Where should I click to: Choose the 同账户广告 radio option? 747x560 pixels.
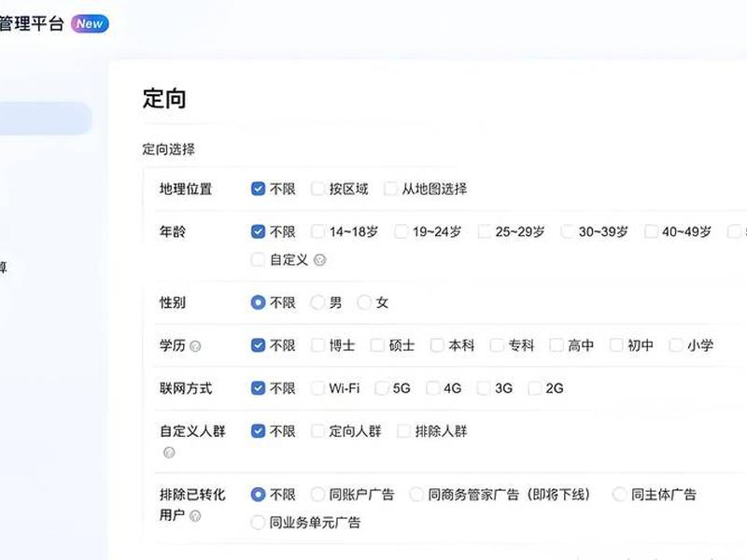tap(317, 495)
